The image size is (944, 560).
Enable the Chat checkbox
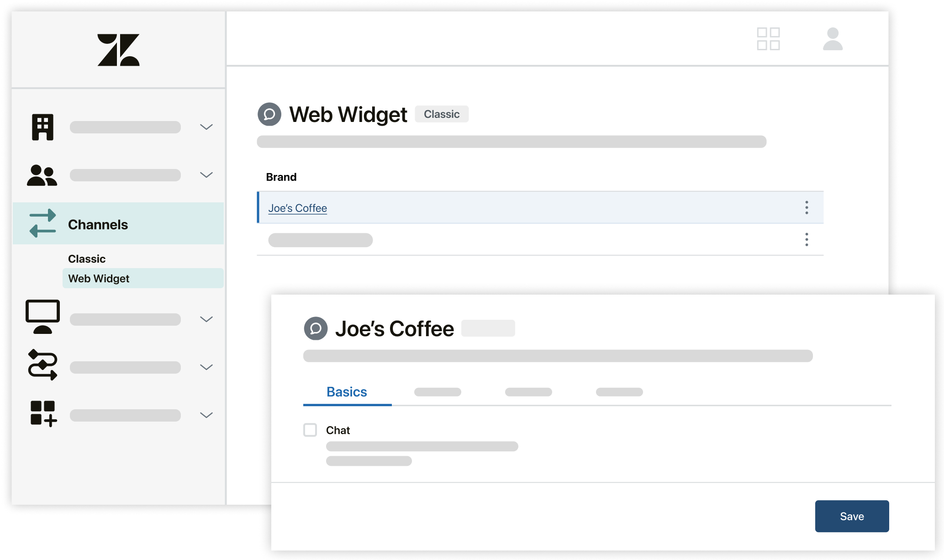[x=310, y=429]
